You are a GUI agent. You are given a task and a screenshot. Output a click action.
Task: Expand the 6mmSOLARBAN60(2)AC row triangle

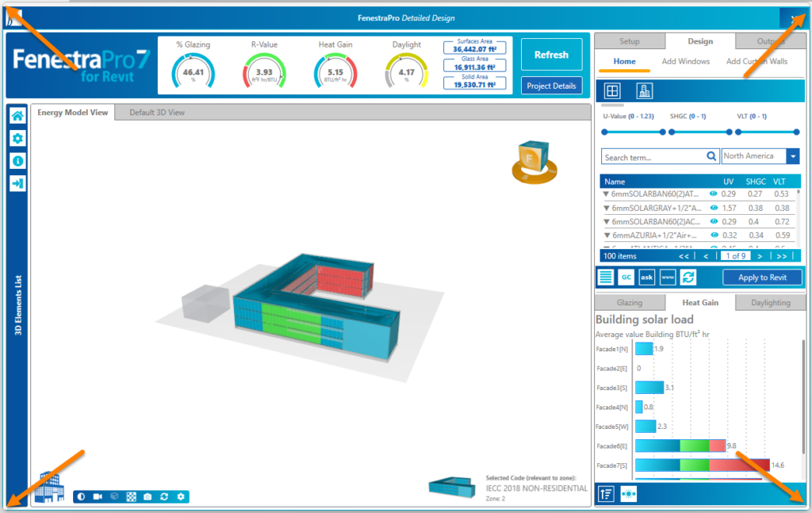[607, 221]
